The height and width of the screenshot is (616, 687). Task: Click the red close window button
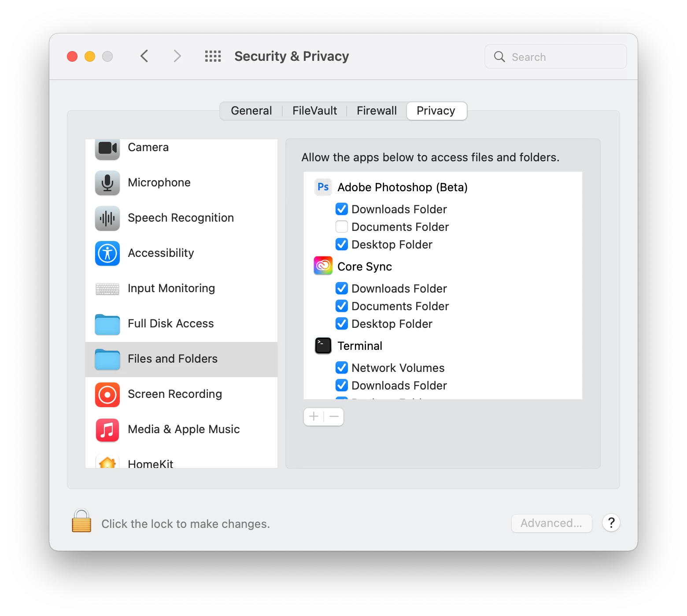coord(72,56)
